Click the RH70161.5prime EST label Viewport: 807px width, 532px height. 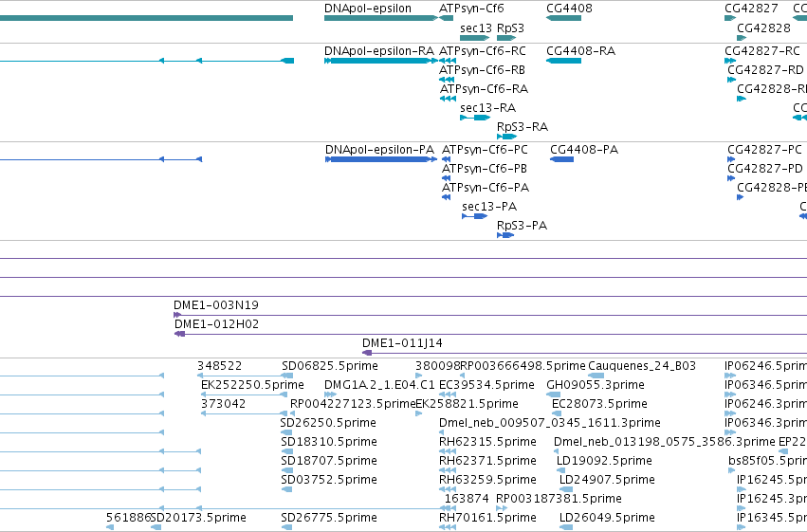[x=488, y=518]
